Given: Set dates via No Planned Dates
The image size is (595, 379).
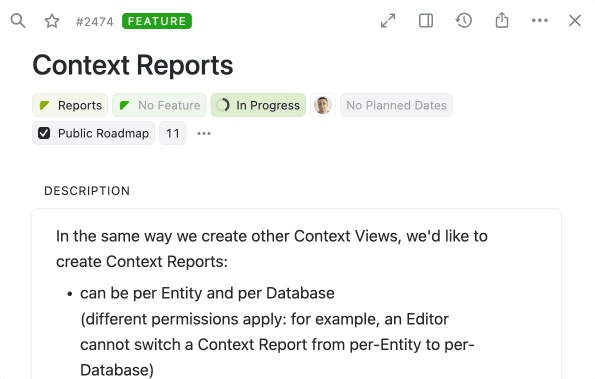Looking at the screenshot, I should (x=396, y=105).
